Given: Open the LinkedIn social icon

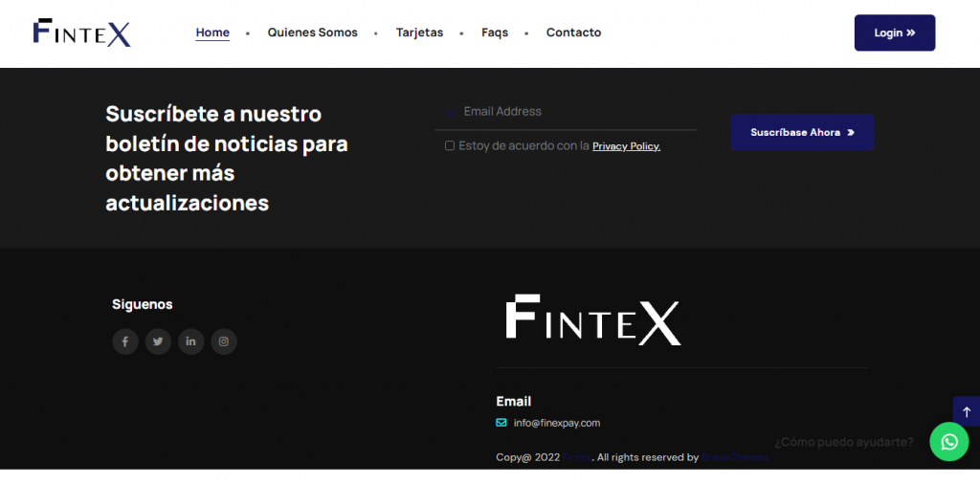Looking at the screenshot, I should coord(191,341).
